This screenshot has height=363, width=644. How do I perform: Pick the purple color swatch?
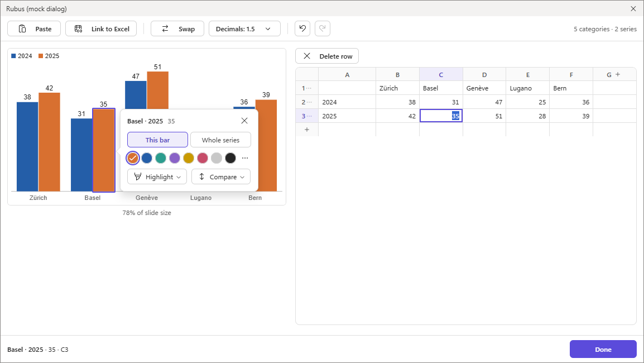click(x=175, y=158)
